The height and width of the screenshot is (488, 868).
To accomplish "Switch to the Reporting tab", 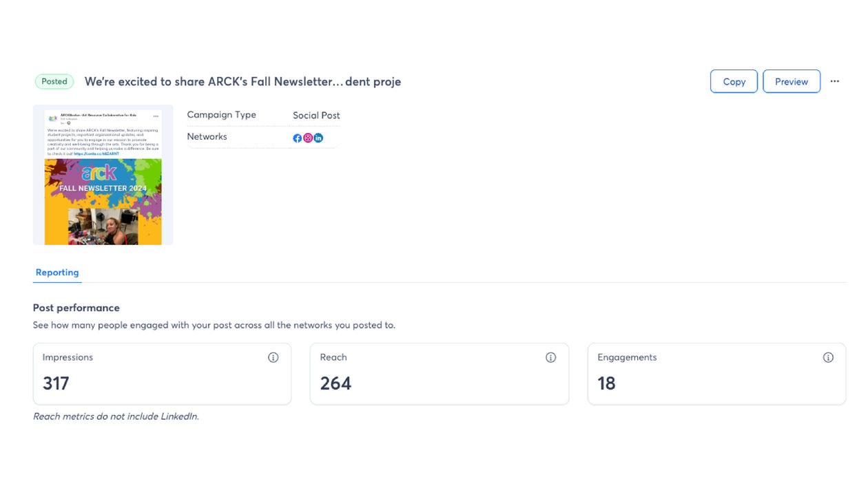I will 57,273.
